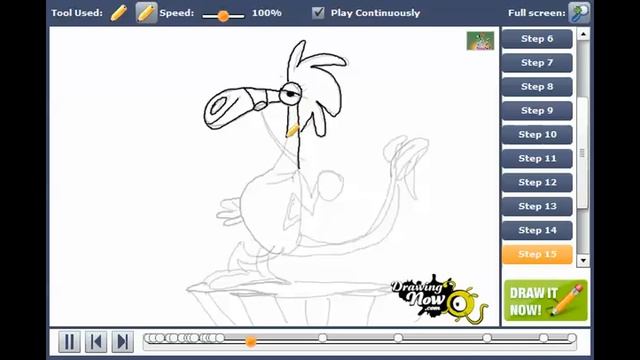Viewport: 640px width, 360px height.
Task: Jump to Step 9
Action: [537, 111]
